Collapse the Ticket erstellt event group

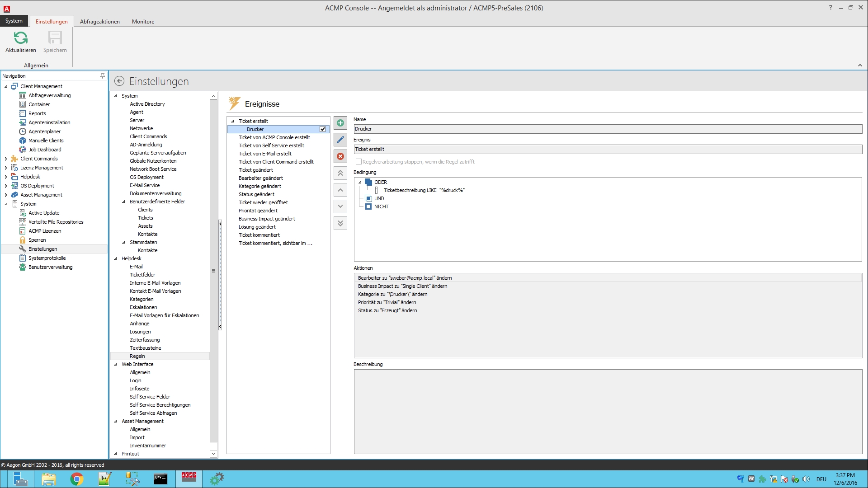(232, 121)
